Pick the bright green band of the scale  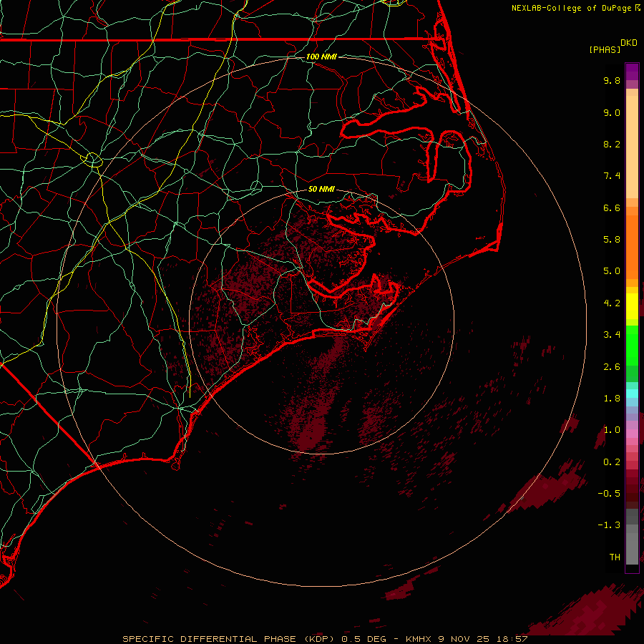632,346
